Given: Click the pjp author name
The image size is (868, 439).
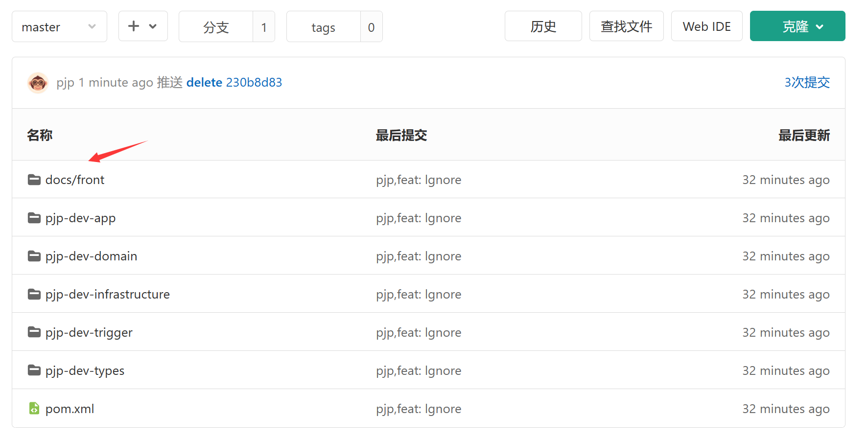Looking at the screenshot, I should click(66, 83).
